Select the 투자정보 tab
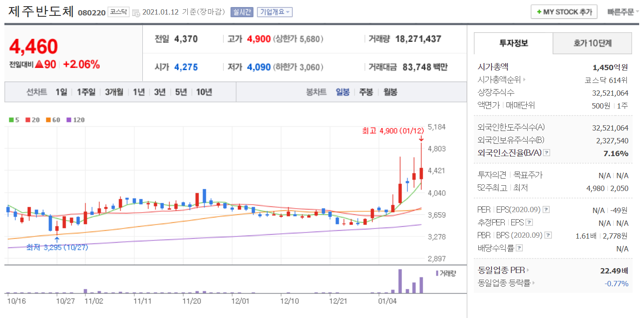The image size is (644, 318). click(514, 43)
